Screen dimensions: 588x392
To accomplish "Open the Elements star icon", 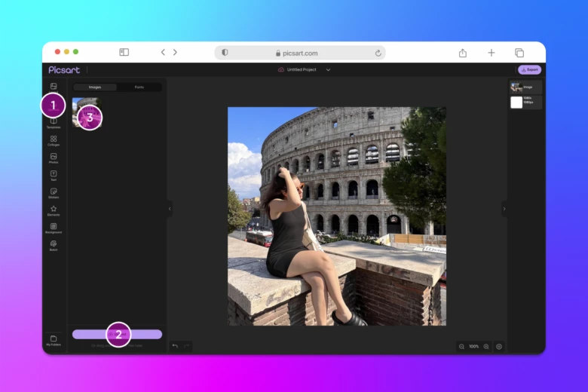I will tap(54, 210).
